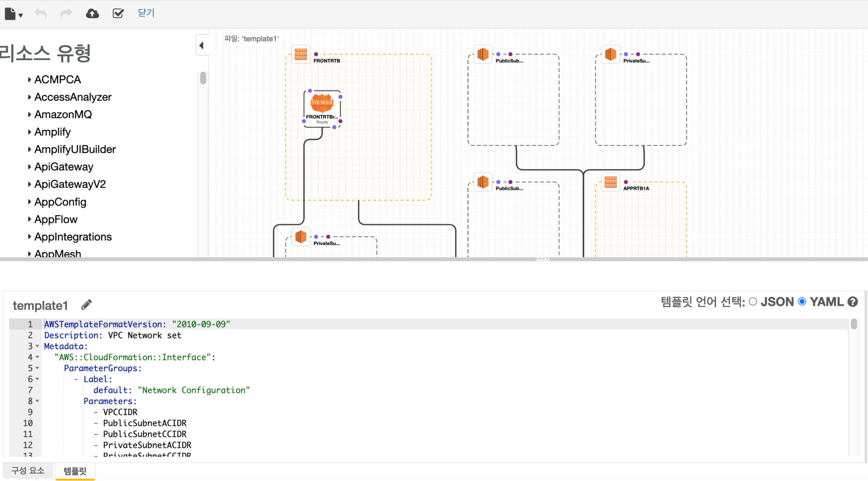Viewport: 868px width, 481px height.
Task: Click the undo arrow icon
Action: point(40,14)
